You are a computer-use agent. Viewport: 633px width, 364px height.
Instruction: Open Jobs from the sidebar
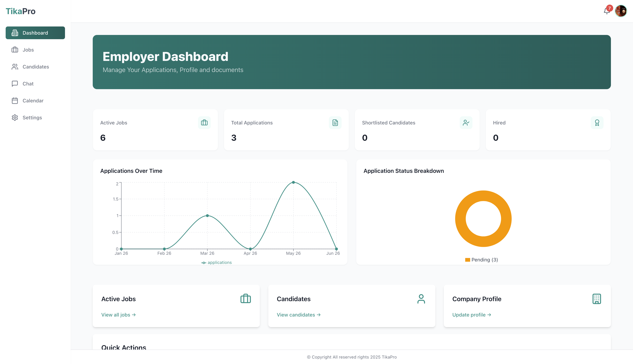pos(35,50)
